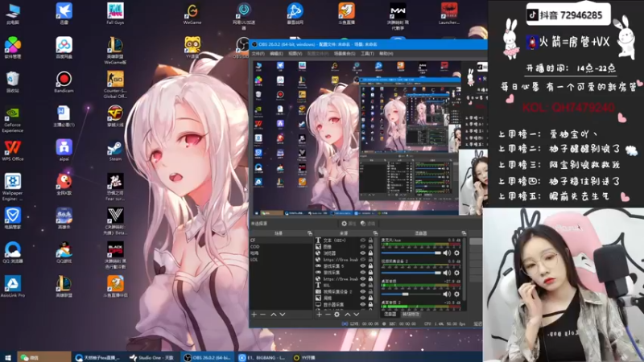644x362 pixels.
Task: Open the 帮助(H) menu in OBS
Action: click(386, 54)
